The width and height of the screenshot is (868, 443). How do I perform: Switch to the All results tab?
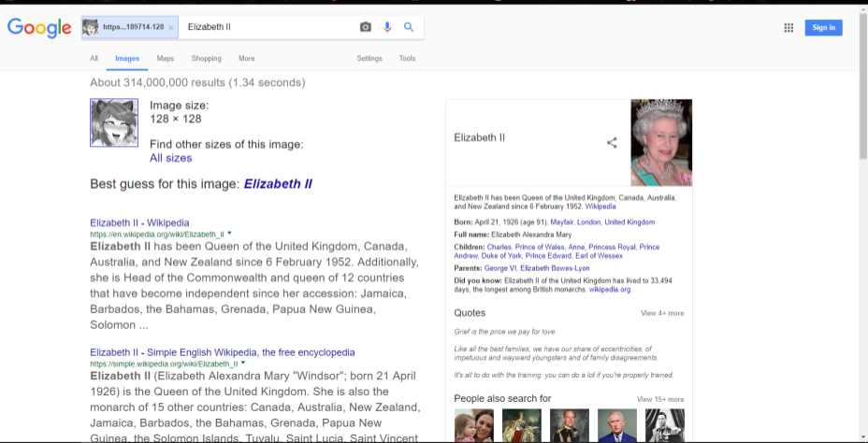click(x=94, y=58)
